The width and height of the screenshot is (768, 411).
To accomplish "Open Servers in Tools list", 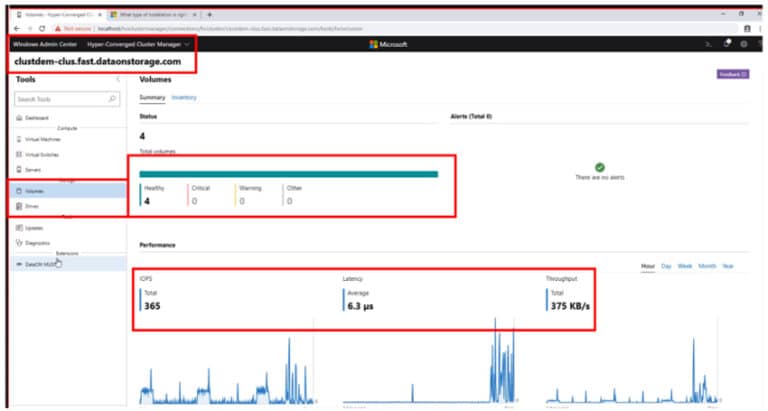I will [x=28, y=170].
